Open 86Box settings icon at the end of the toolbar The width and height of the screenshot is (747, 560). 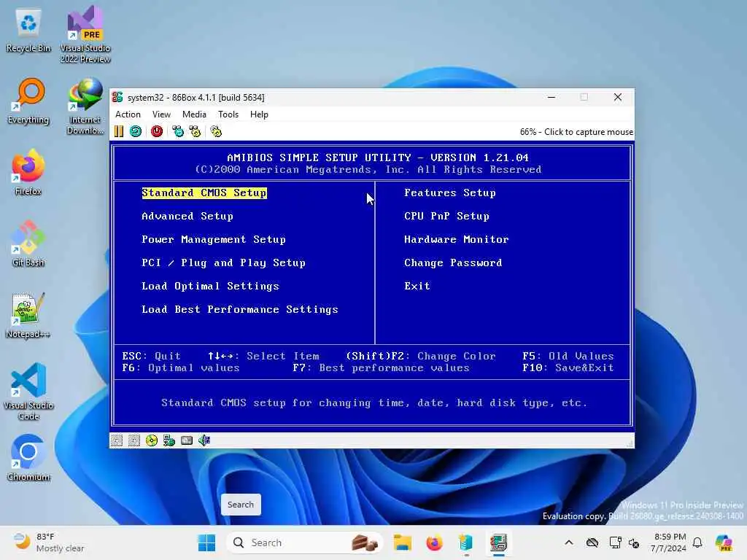[x=216, y=131]
